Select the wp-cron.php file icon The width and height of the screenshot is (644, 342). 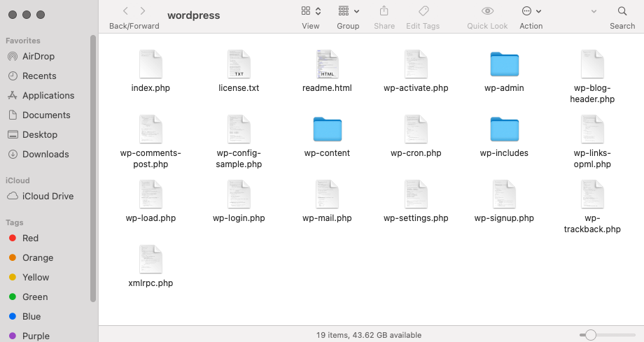[x=416, y=129]
